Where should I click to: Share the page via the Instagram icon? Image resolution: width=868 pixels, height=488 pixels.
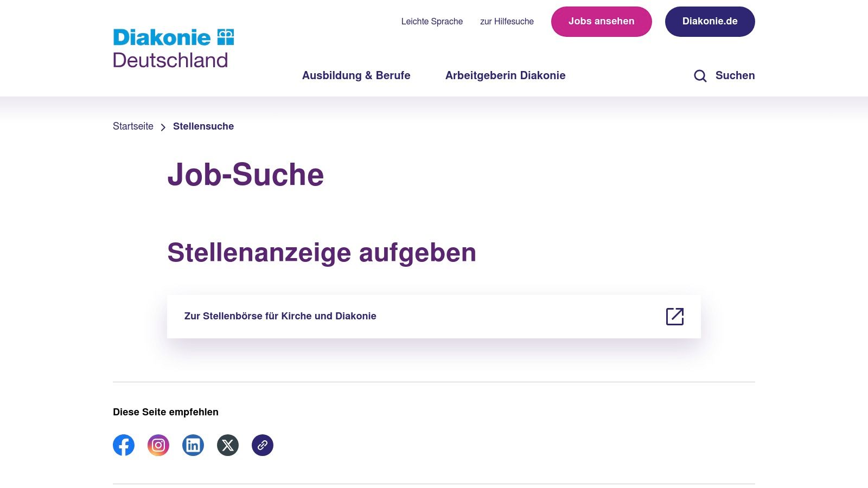pos(158,445)
